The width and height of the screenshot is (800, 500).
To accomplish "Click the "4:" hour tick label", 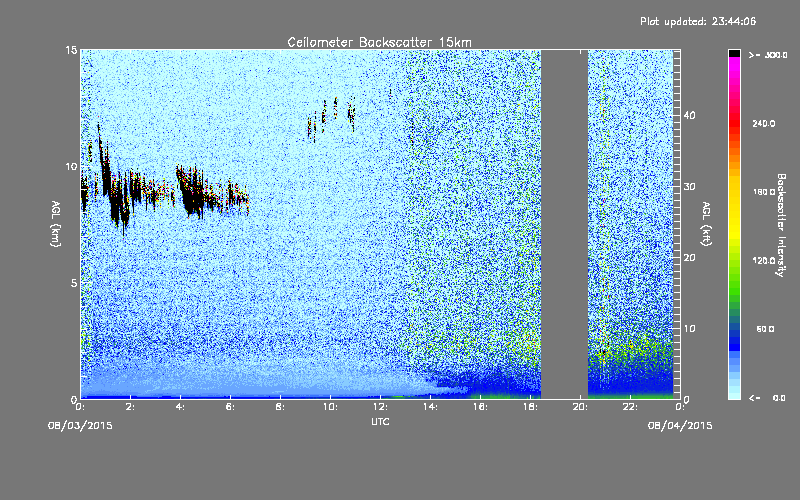I will (181, 407).
